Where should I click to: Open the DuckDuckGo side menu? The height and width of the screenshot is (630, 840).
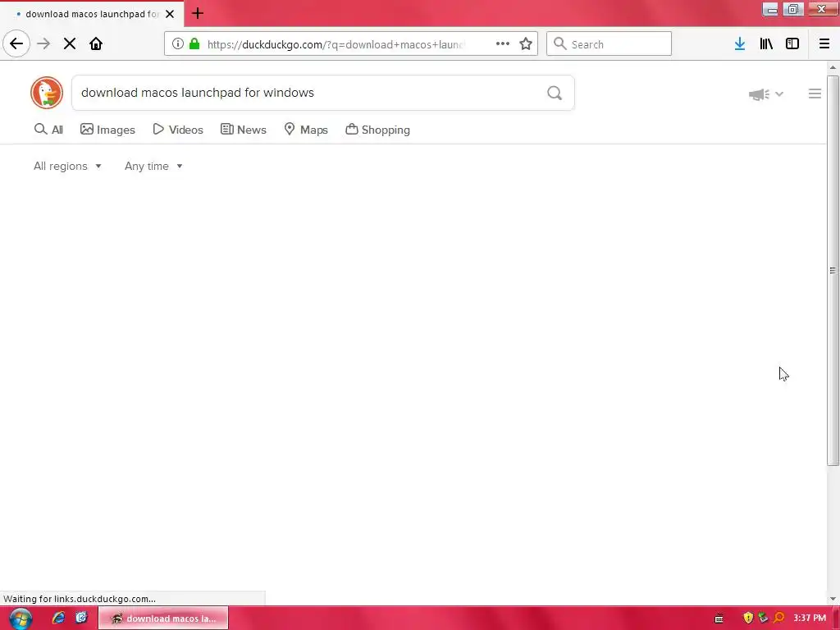[815, 94]
